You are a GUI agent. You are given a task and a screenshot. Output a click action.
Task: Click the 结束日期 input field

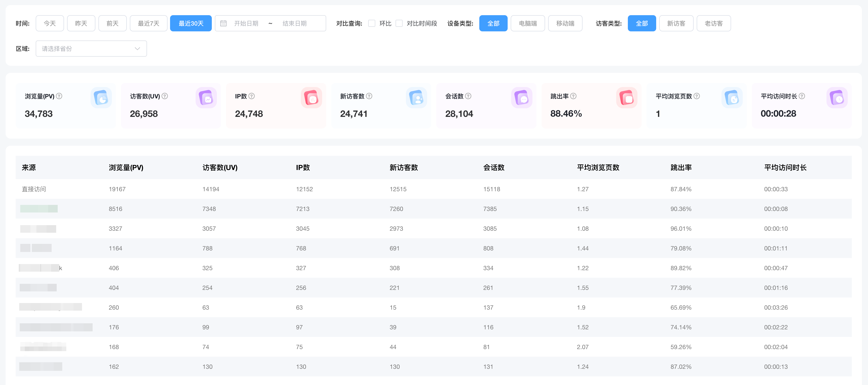295,23
